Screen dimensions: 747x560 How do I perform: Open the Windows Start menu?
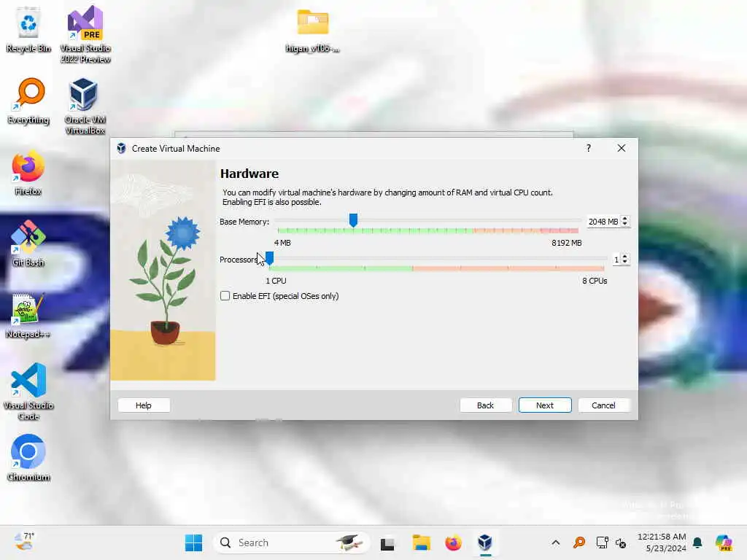coord(193,542)
